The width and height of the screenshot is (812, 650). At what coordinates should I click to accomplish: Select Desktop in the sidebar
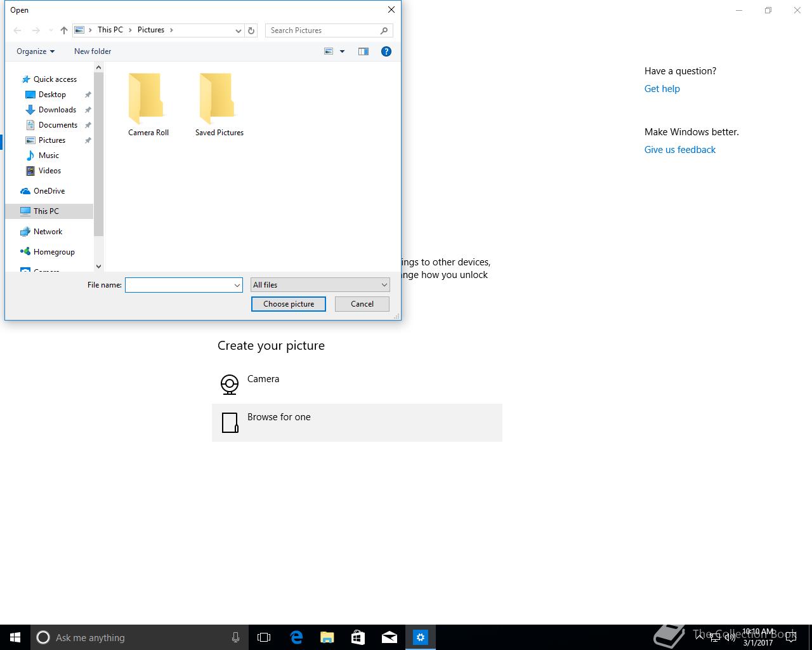(52, 95)
